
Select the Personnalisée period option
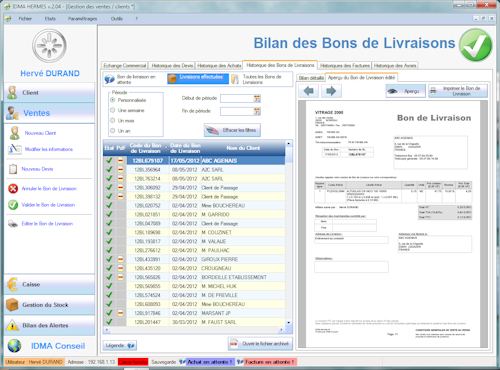coord(113,100)
